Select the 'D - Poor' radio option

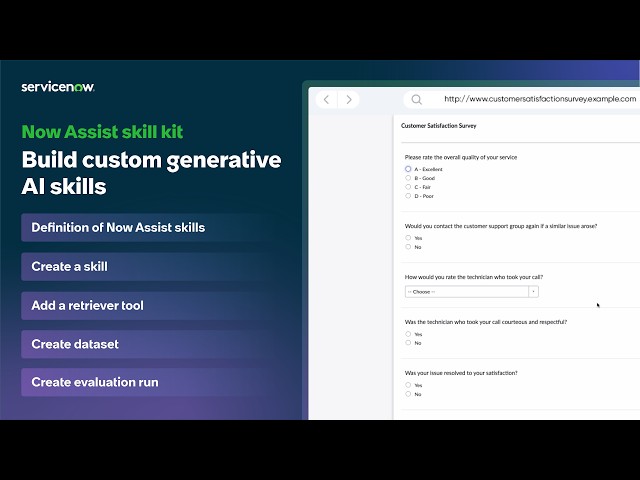click(408, 196)
